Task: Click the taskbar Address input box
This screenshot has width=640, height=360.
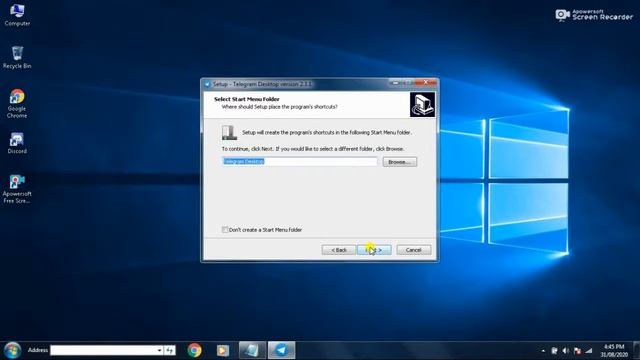Action: [x=103, y=350]
